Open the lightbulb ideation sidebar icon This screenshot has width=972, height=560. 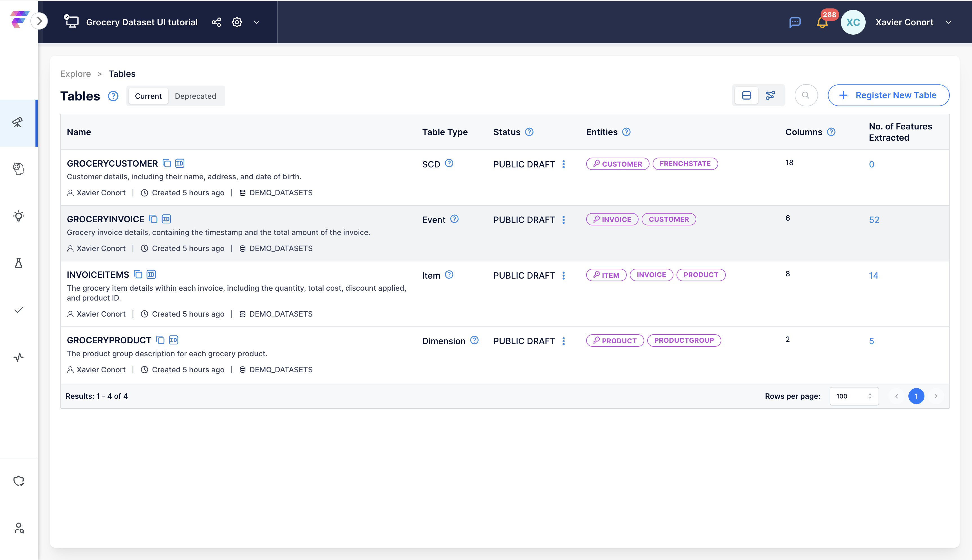tap(18, 216)
